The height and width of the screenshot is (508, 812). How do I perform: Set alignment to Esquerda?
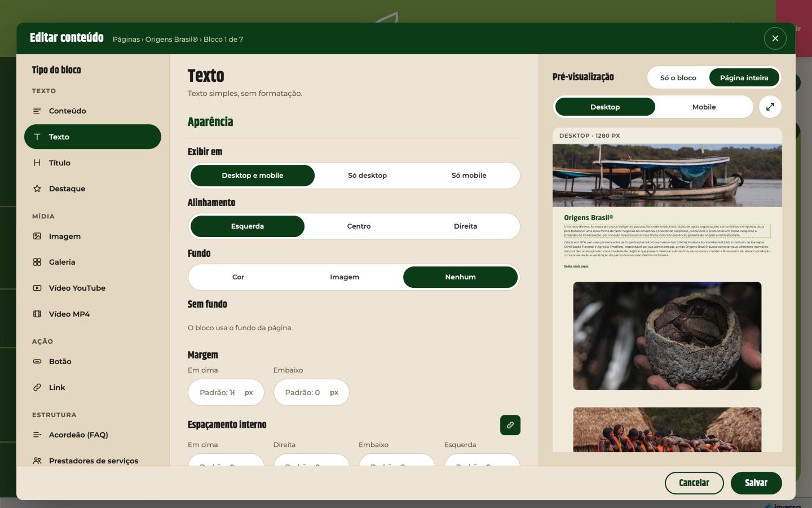point(248,226)
